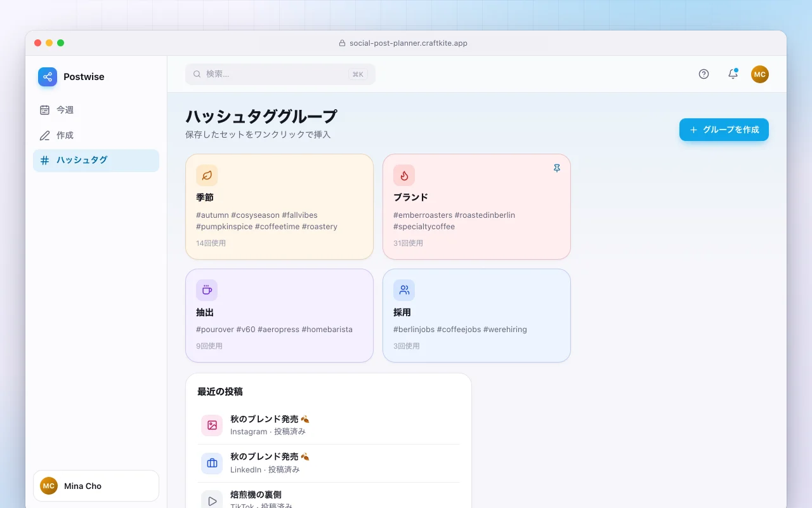Click the TikTok play icon for 焙煎機の裏側
The height and width of the screenshot is (508, 812).
(x=212, y=501)
